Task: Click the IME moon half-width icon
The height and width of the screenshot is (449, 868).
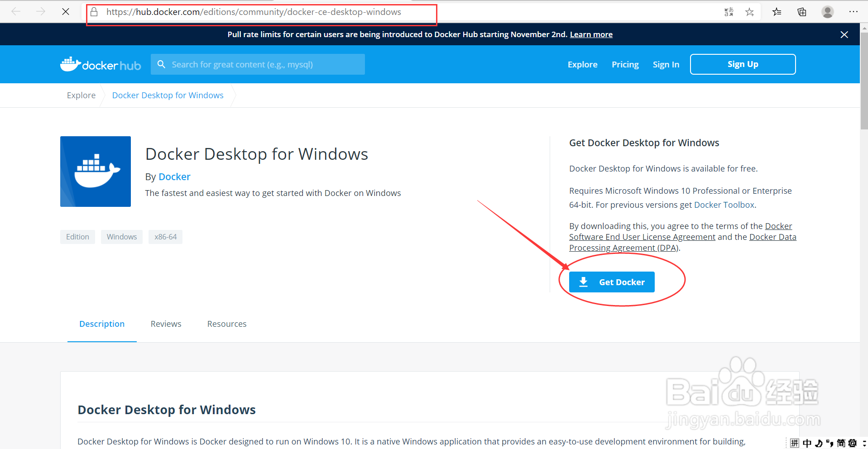Action: click(819, 443)
